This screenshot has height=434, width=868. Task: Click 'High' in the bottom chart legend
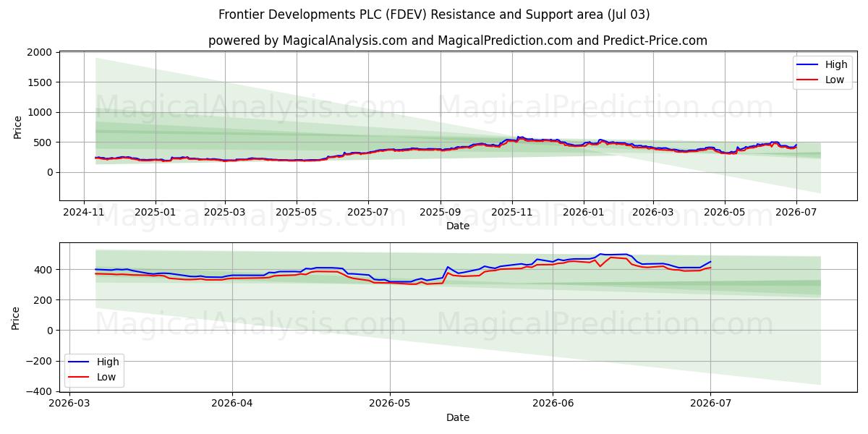coord(108,362)
